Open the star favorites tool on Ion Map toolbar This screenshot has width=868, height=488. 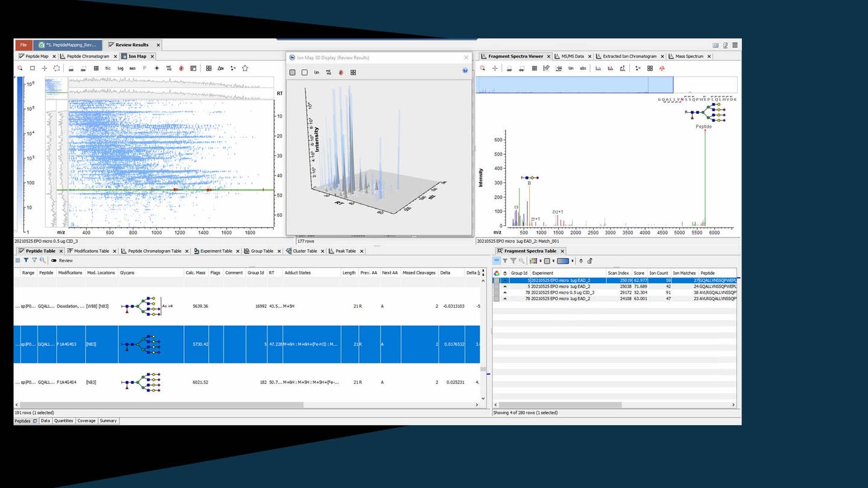coord(245,68)
